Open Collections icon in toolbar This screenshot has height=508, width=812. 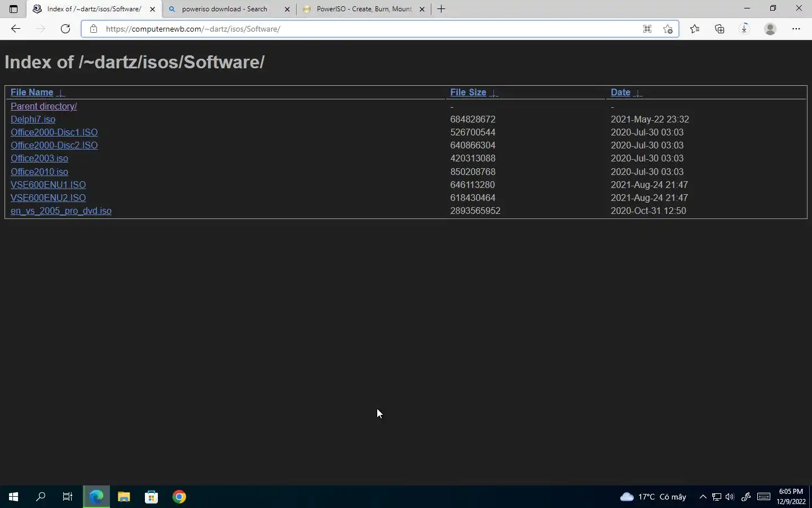click(720, 29)
